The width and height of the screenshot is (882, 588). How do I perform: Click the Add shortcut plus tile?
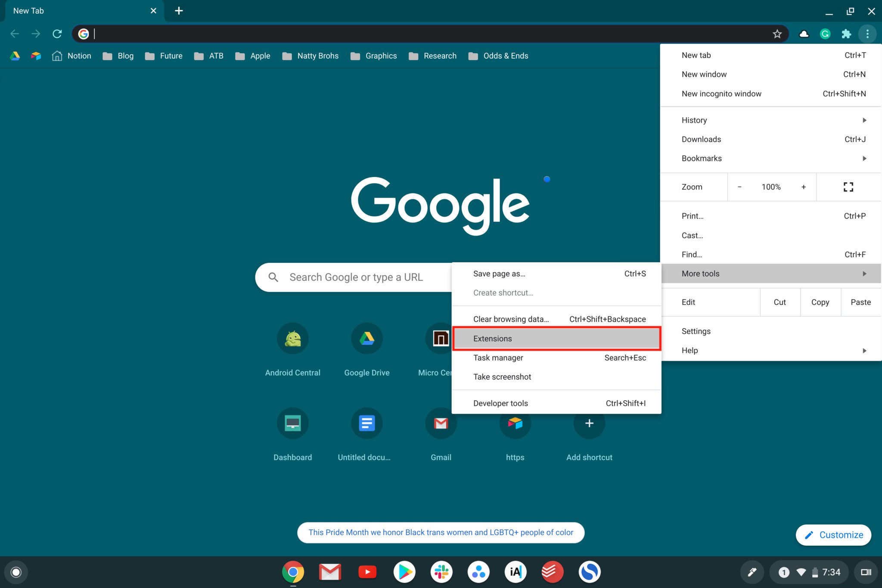pos(589,434)
